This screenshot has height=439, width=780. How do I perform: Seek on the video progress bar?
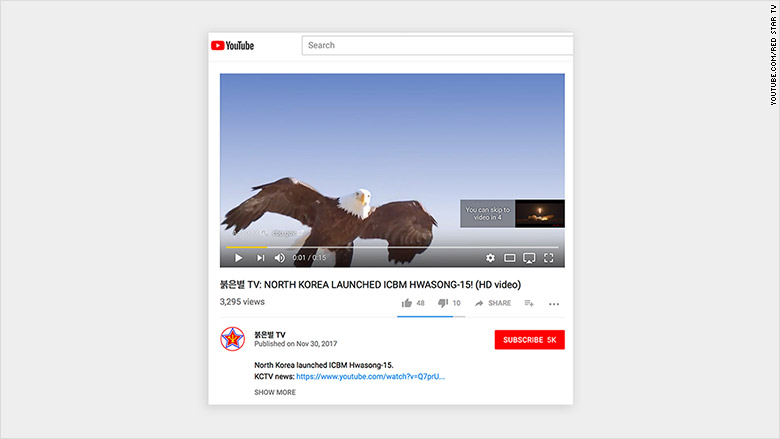point(392,247)
